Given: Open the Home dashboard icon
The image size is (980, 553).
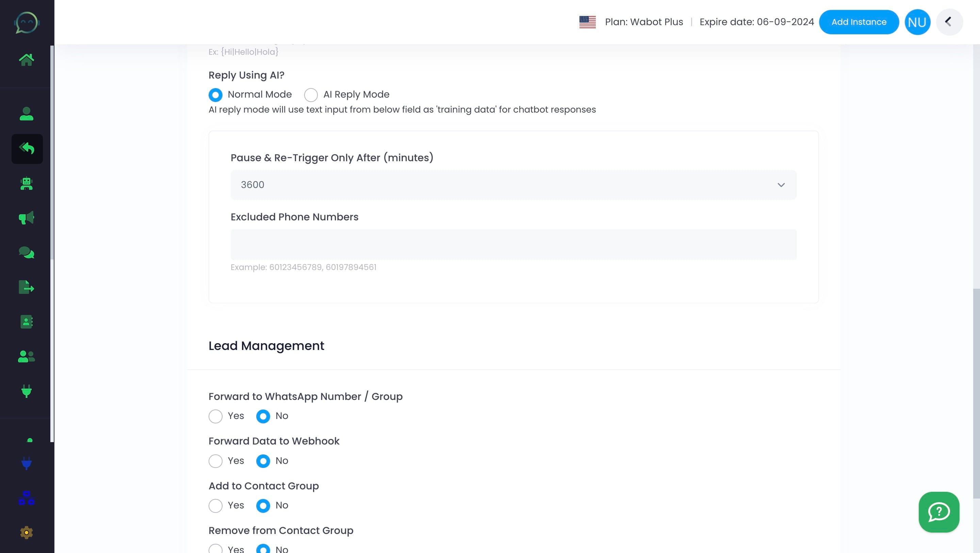Looking at the screenshot, I should click(x=27, y=59).
